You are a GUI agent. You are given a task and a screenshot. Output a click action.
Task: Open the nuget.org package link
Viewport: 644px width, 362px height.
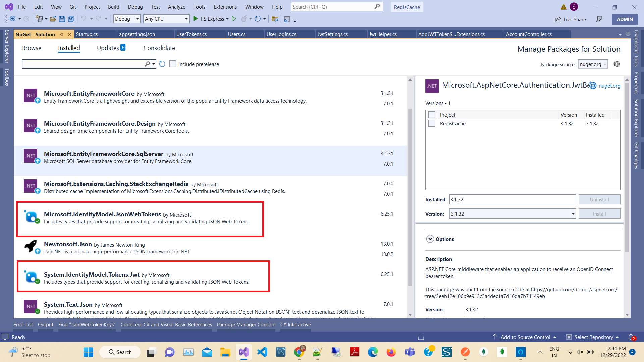[609, 86]
